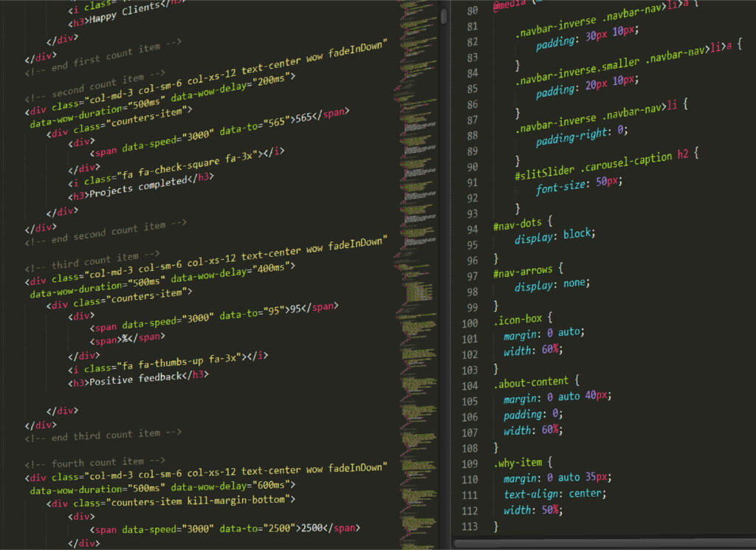Image resolution: width=756 pixels, height=550 pixels.
Task: Click line number 94 in the CSS gutter
Action: coord(472,230)
